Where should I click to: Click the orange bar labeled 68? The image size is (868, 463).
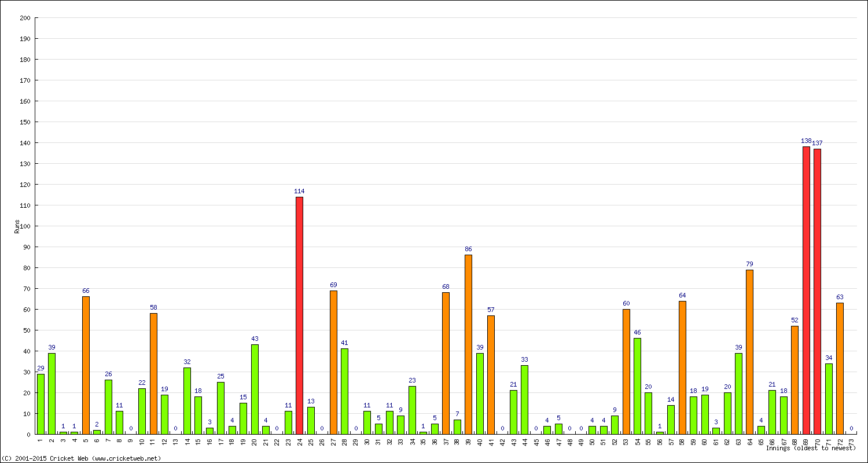[446, 363]
